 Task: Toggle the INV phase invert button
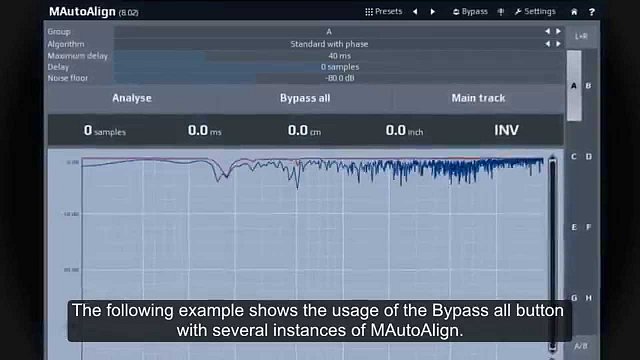point(507,130)
